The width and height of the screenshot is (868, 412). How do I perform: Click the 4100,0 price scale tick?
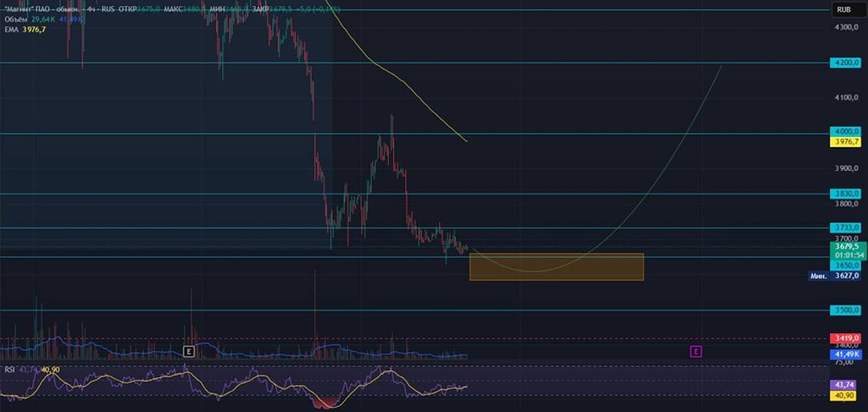point(847,98)
